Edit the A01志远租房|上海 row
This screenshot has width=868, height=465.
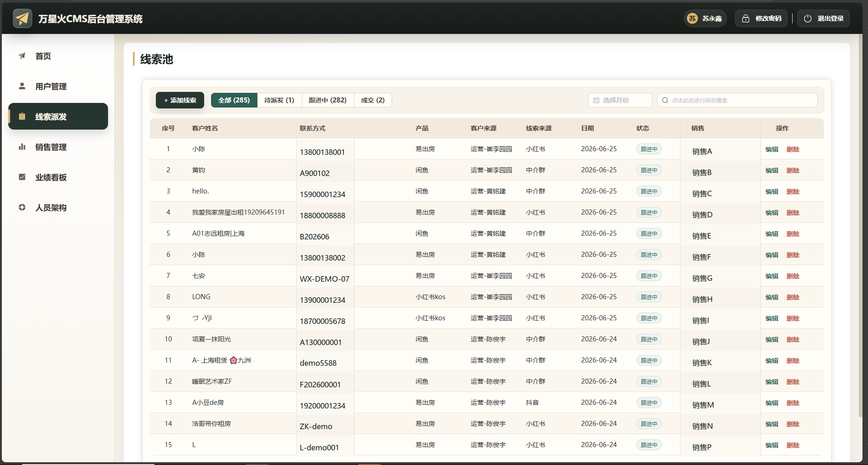tap(772, 234)
